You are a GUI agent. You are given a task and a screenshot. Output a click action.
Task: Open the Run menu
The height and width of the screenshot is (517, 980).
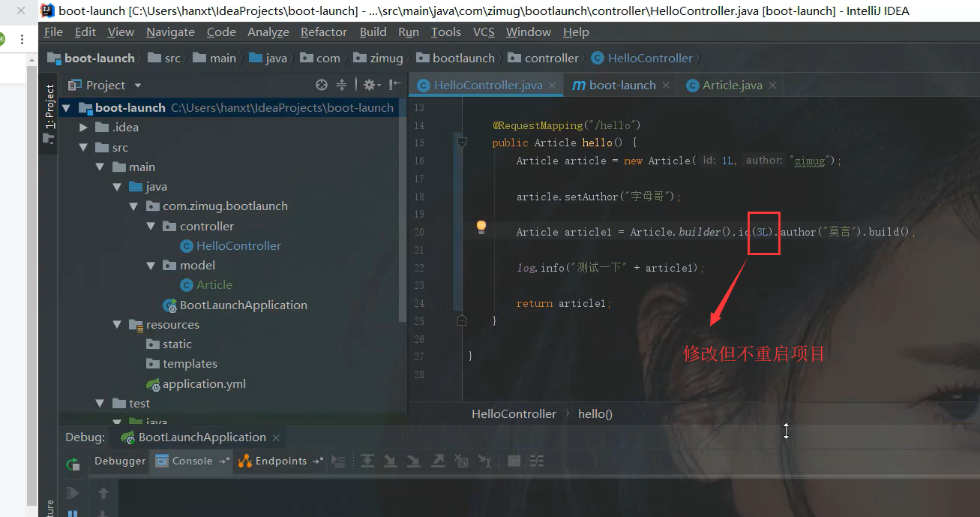409,32
